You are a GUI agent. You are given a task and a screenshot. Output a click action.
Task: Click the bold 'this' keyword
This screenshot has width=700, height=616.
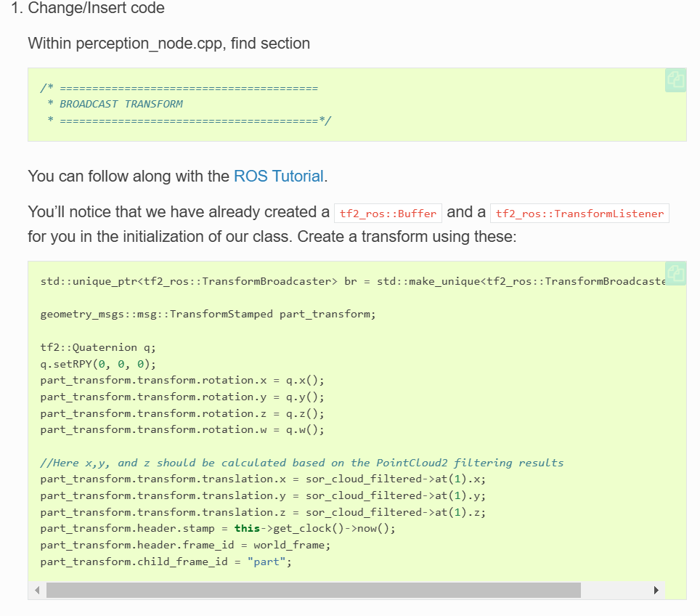pyautogui.click(x=247, y=529)
